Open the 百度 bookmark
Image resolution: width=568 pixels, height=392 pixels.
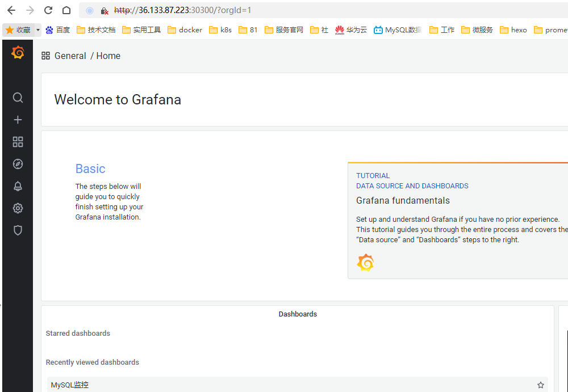click(x=57, y=30)
